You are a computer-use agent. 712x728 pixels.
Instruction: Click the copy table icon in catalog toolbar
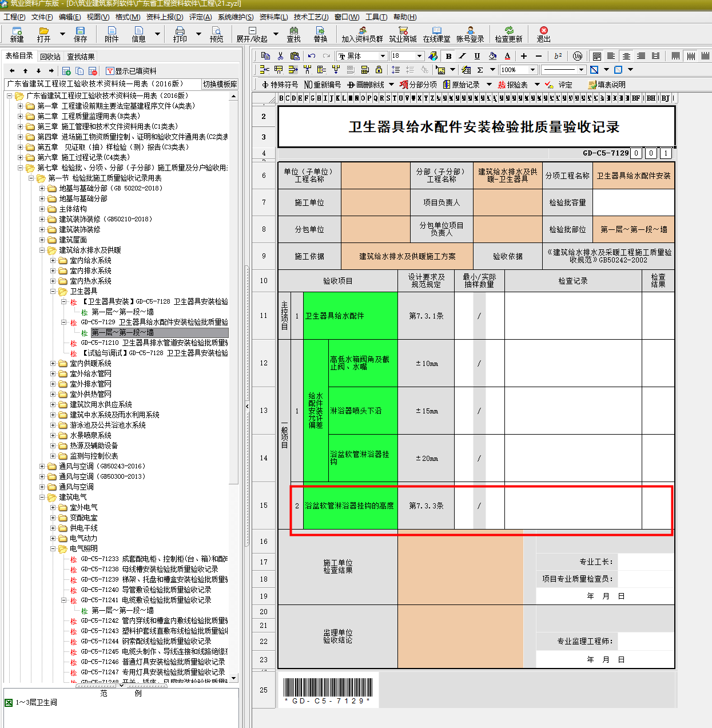click(x=79, y=71)
